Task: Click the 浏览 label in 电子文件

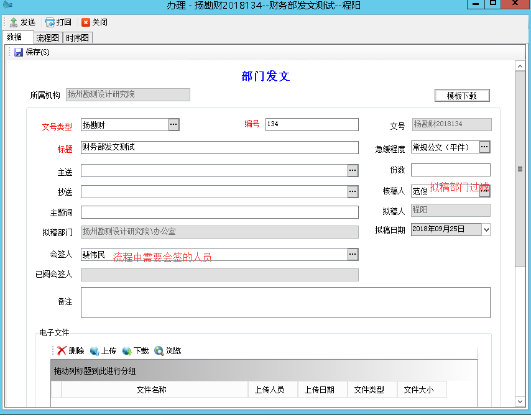Action: click(173, 351)
